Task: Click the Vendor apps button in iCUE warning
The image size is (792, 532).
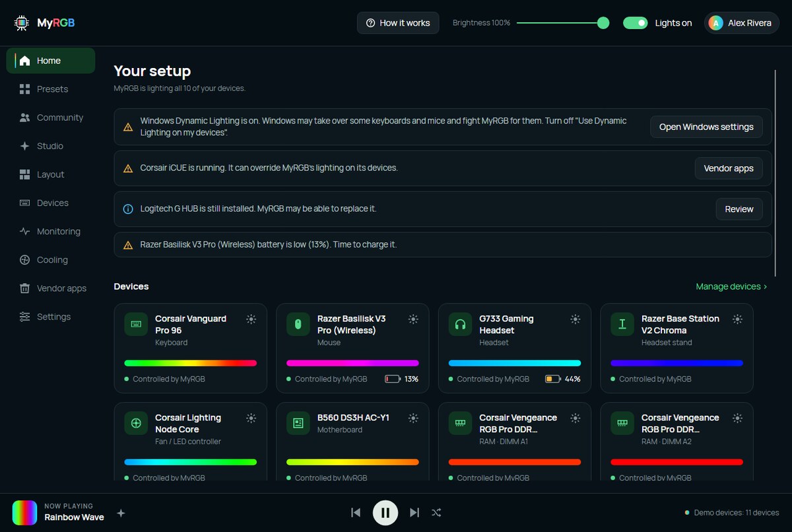Action: click(729, 168)
